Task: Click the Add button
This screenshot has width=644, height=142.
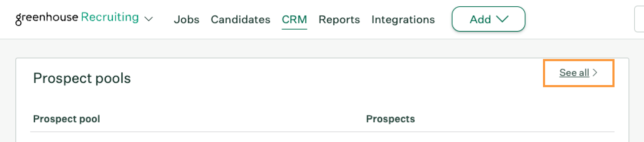Action: point(488,19)
